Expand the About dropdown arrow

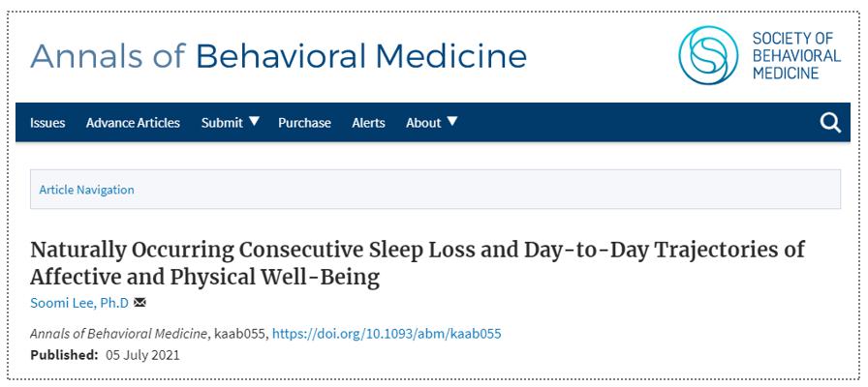point(452,122)
